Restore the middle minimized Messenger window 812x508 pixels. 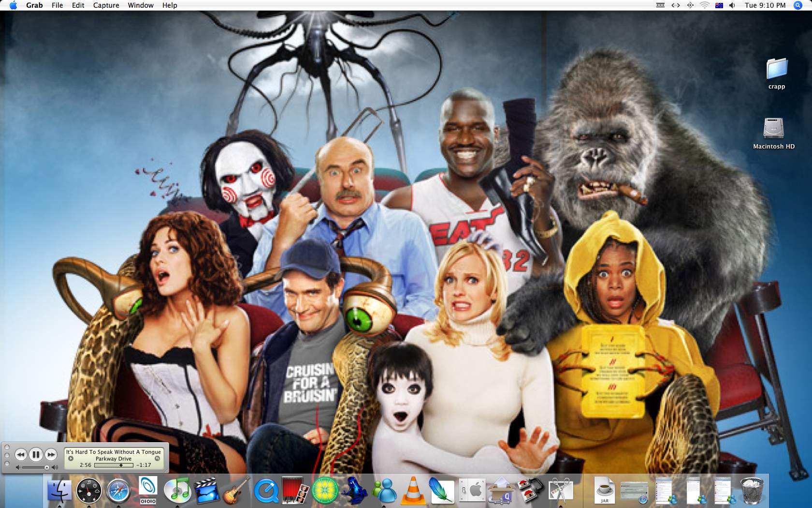pos(695,490)
